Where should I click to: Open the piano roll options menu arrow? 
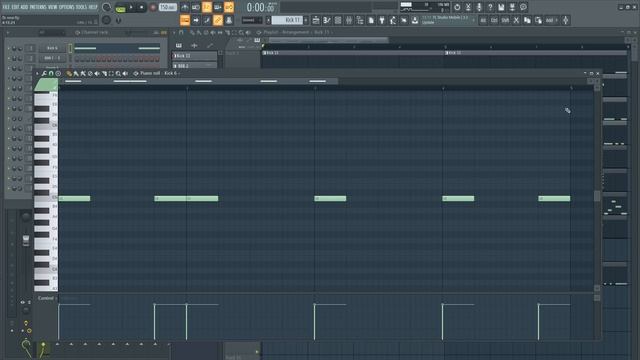pyautogui.click(x=37, y=73)
